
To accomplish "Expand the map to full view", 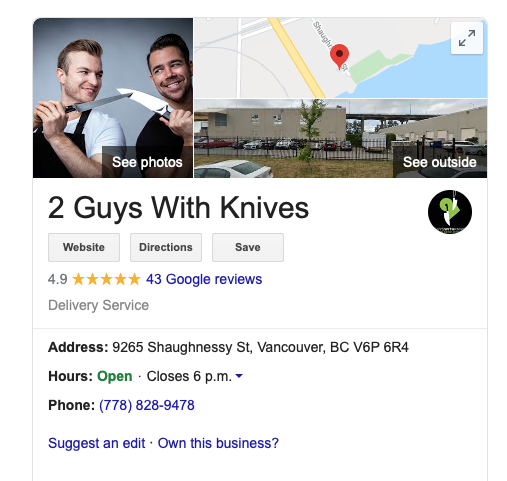I will [466, 38].
